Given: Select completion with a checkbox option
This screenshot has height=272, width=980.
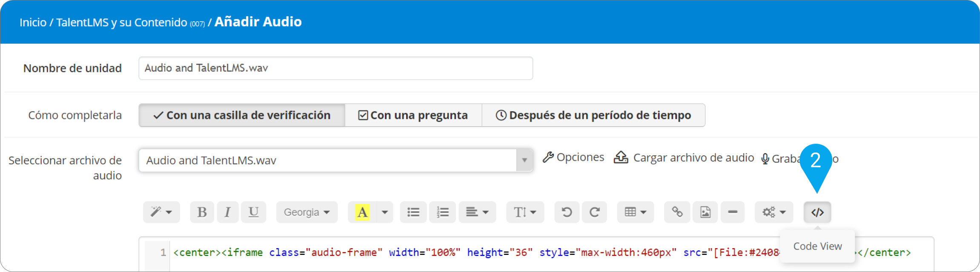Looking at the screenshot, I should tap(242, 115).
